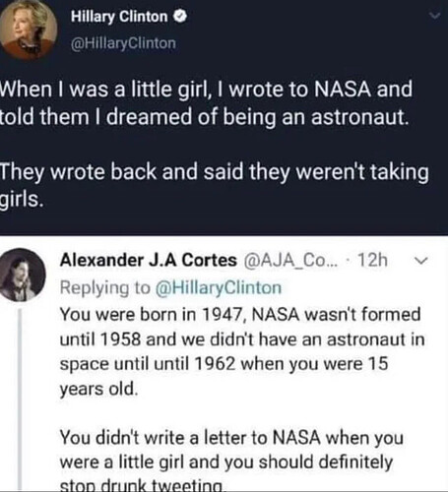Open Hillary Clinton's profile picture

click(29, 29)
